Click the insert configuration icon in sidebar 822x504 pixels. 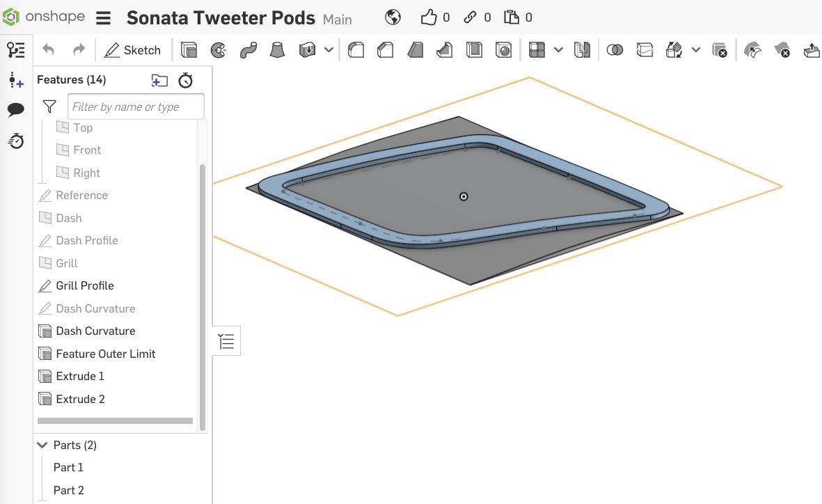pos(16,80)
